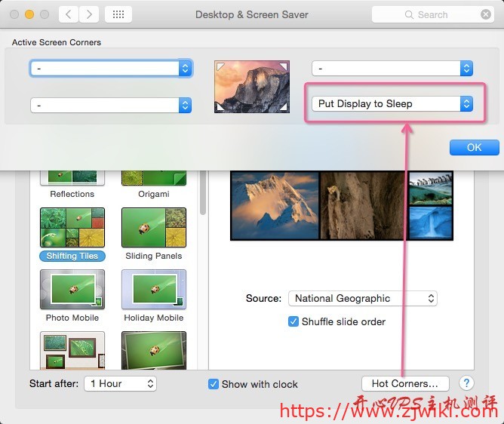Open the Start after 1 Hour dropdown
This screenshot has height=424, width=504.
point(120,383)
